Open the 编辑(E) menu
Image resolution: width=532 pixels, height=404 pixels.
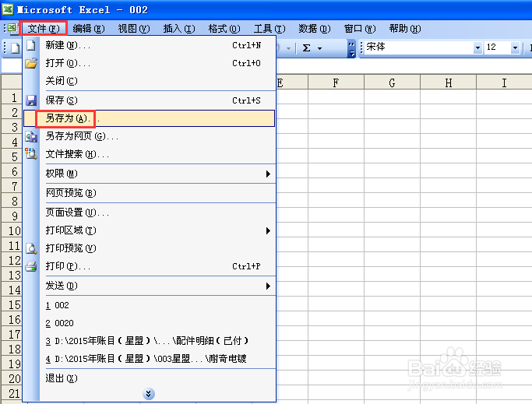pos(89,29)
